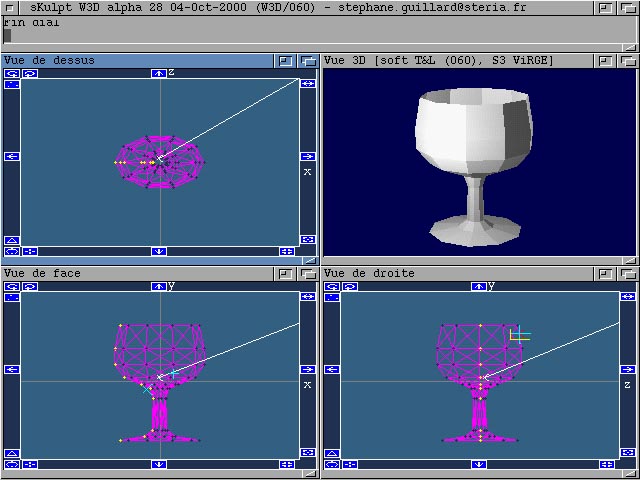The image size is (640, 480).
Task: Click the zoom gadget of the Vue 3D window
Action: [606, 61]
